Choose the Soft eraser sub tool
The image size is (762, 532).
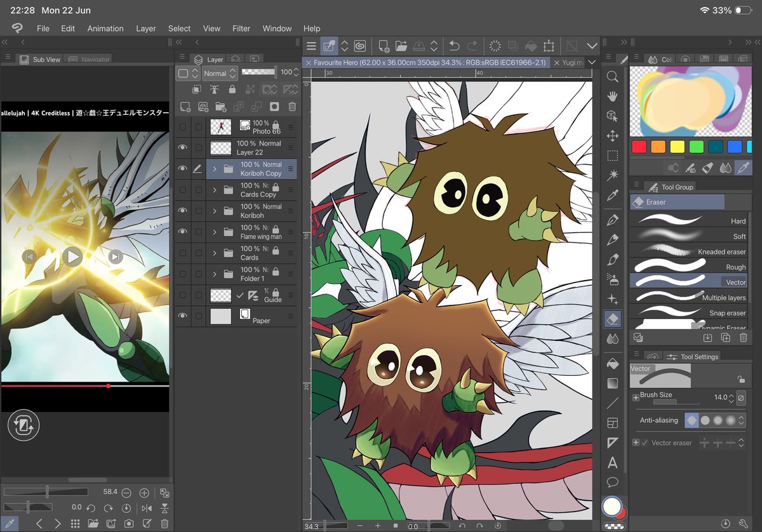tap(689, 236)
